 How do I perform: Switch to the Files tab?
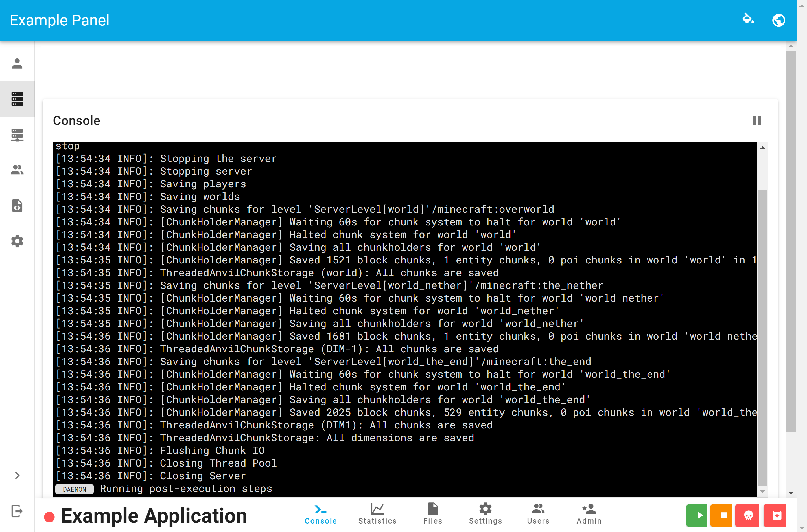pos(432,513)
